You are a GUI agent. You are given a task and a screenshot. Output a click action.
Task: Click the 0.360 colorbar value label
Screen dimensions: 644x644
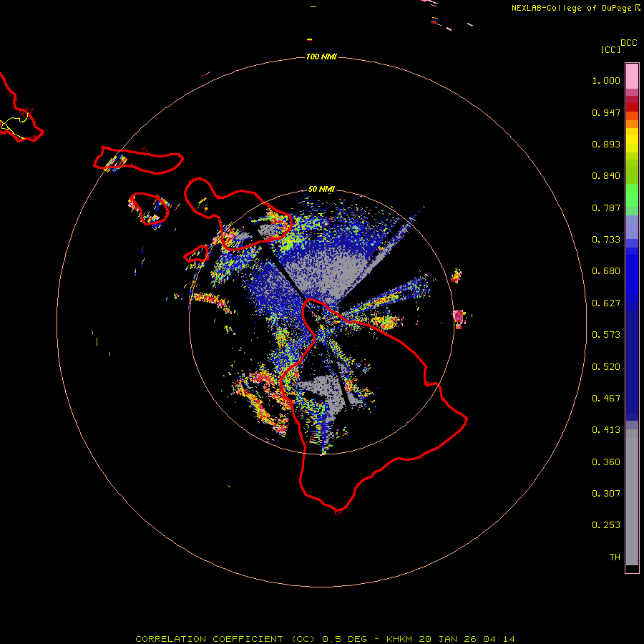coord(606,462)
